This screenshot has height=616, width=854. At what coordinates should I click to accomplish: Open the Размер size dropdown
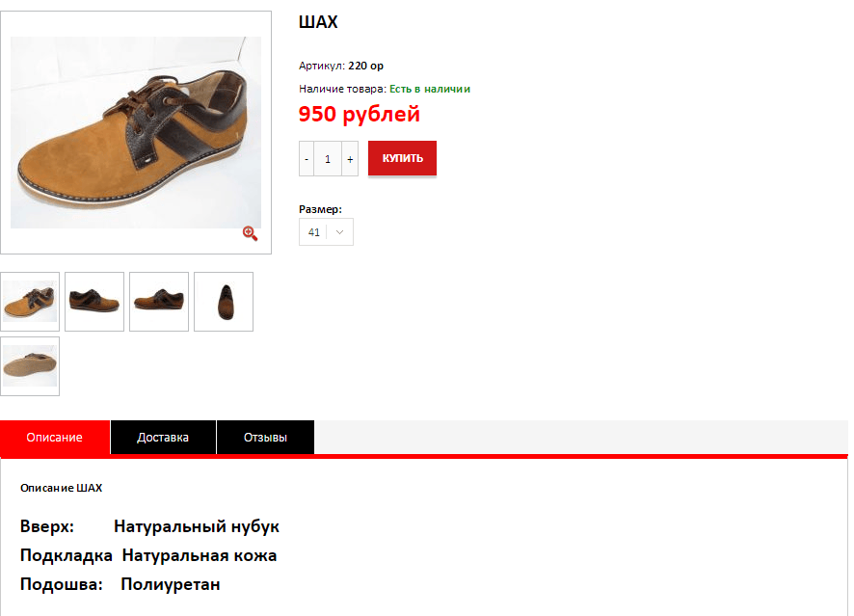click(x=326, y=232)
